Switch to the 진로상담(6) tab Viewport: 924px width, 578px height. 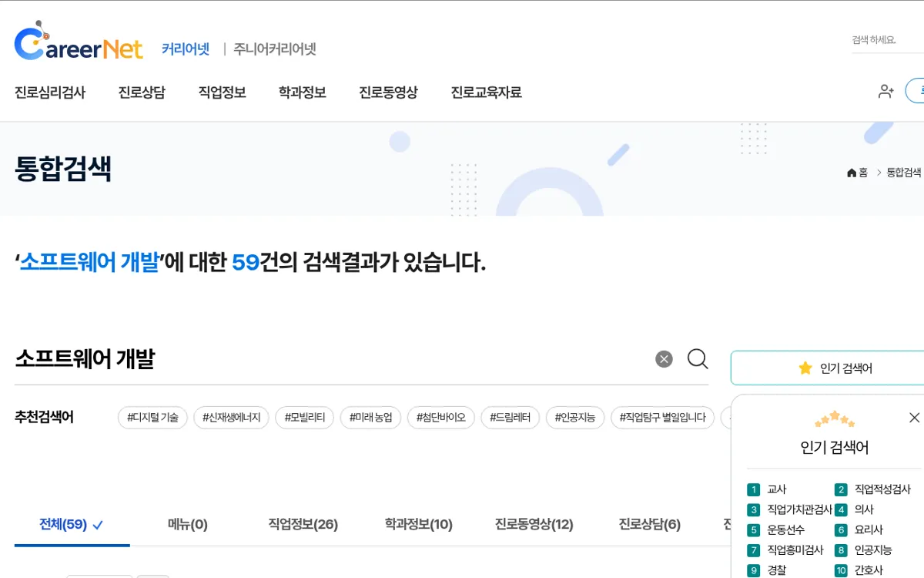pos(649,525)
